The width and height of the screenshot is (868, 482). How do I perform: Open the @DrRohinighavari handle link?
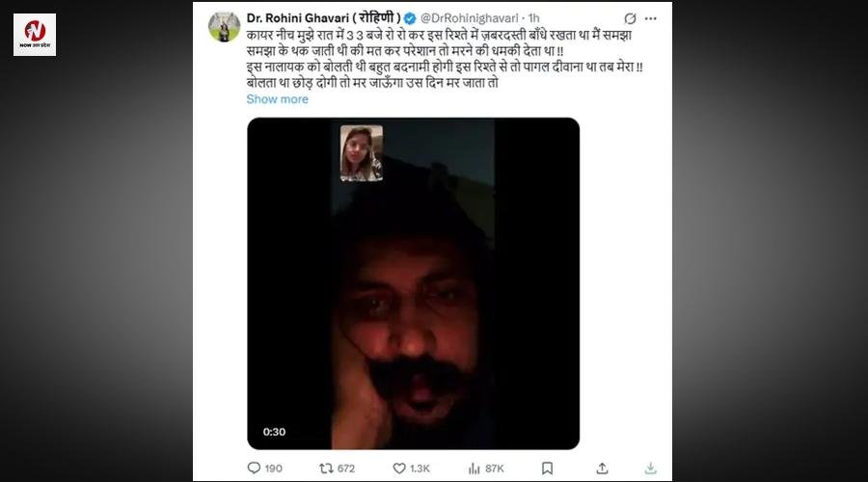click(x=470, y=18)
